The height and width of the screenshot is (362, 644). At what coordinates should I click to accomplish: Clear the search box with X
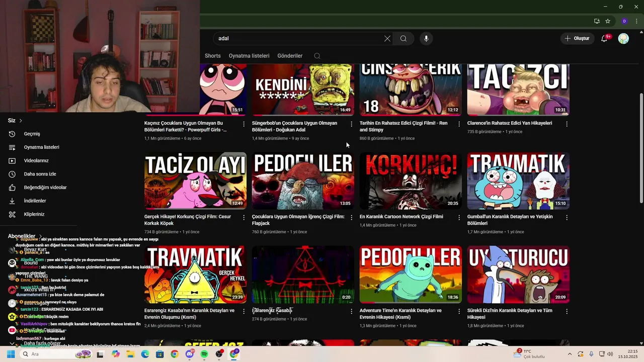pos(387,39)
